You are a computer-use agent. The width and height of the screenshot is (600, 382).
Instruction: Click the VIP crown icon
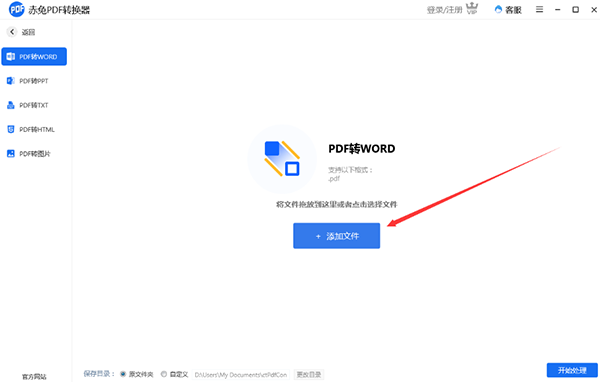pos(472,9)
